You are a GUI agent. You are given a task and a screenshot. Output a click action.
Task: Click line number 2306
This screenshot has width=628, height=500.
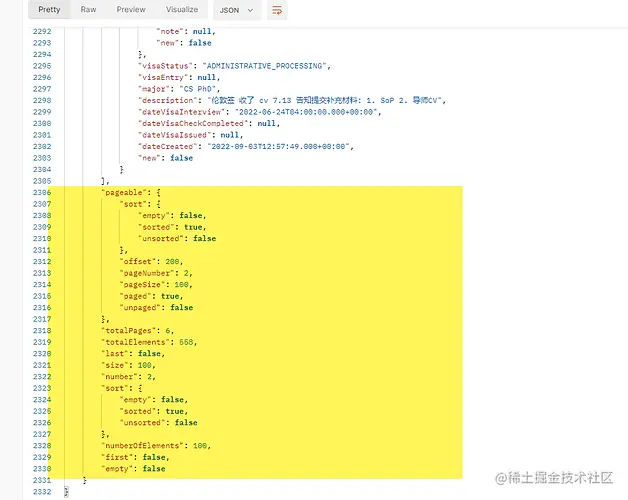pos(42,193)
